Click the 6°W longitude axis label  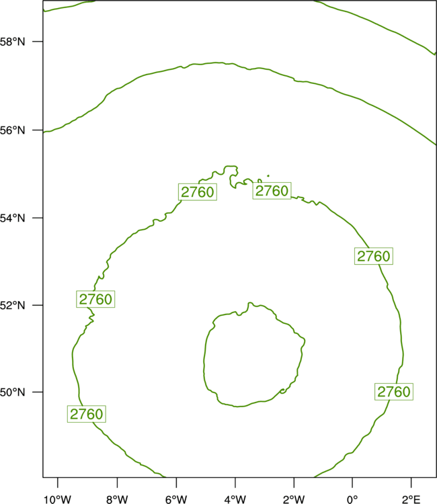(x=176, y=499)
